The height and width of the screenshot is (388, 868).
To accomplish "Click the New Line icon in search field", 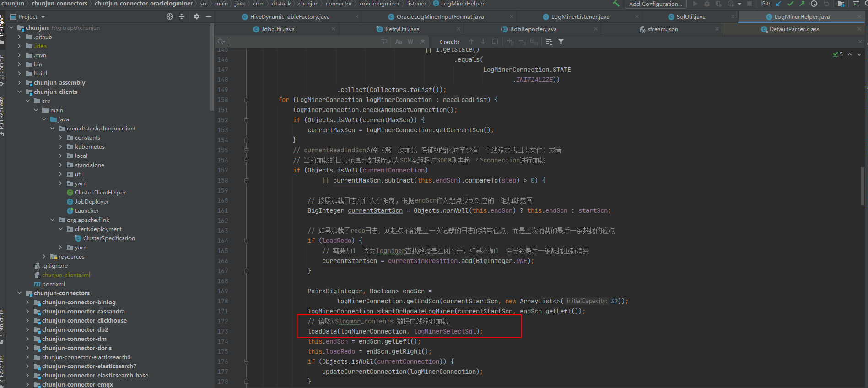I will click(384, 42).
